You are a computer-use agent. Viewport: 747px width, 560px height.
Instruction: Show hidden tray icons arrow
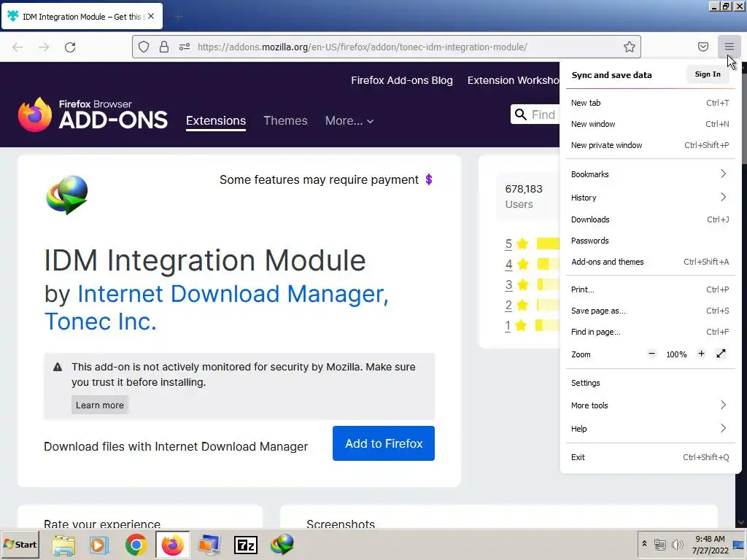[645, 544]
